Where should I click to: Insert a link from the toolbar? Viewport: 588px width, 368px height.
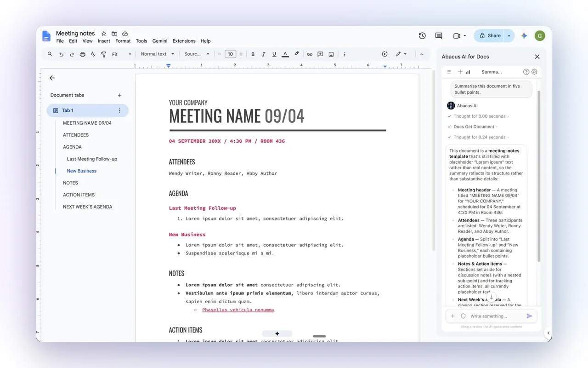coord(310,54)
